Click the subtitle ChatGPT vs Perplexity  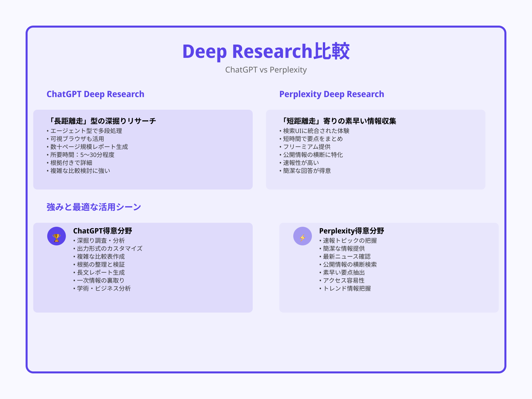click(266, 70)
